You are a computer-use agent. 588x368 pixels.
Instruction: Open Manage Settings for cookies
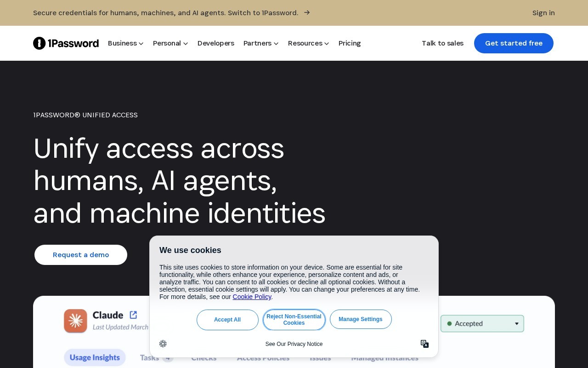pyautogui.click(x=361, y=319)
